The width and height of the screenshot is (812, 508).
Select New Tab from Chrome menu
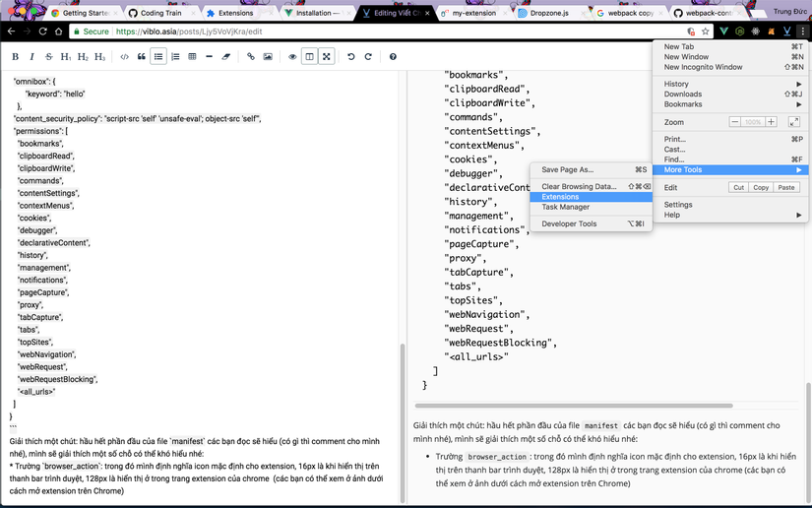[730, 46]
